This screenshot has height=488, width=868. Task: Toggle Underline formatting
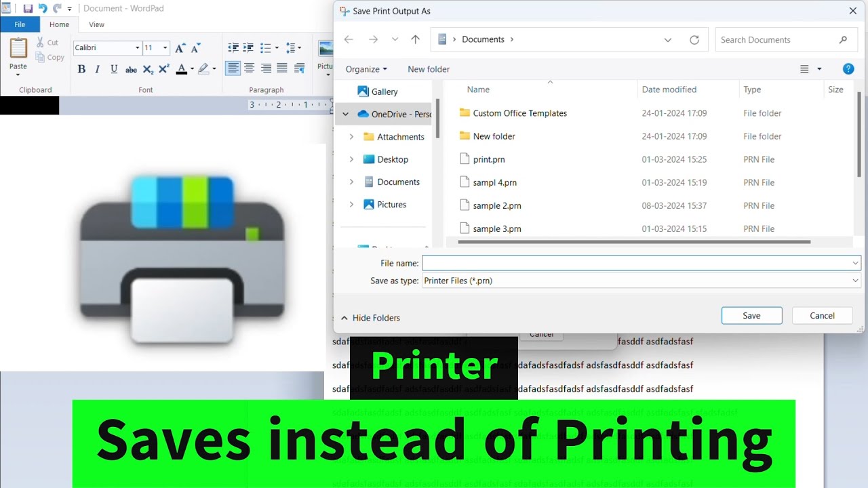(114, 69)
